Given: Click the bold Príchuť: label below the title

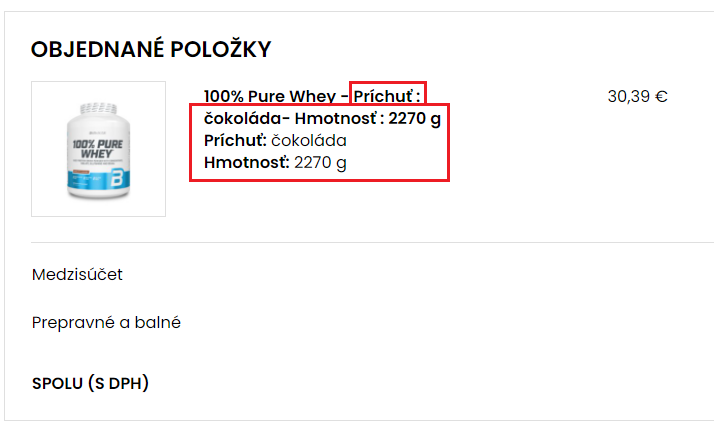Looking at the screenshot, I should coord(235,141).
